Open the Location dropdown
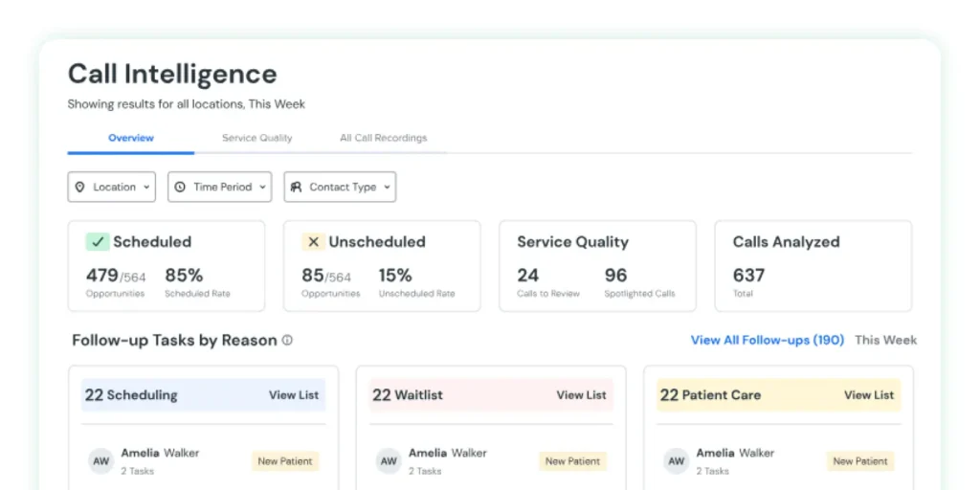 [x=111, y=188]
